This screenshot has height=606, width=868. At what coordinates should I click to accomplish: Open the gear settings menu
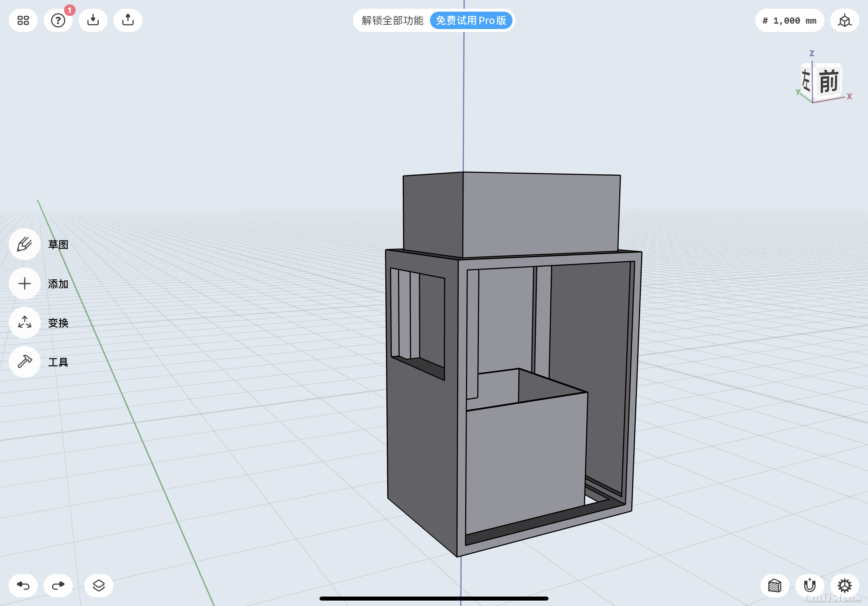coord(844,586)
